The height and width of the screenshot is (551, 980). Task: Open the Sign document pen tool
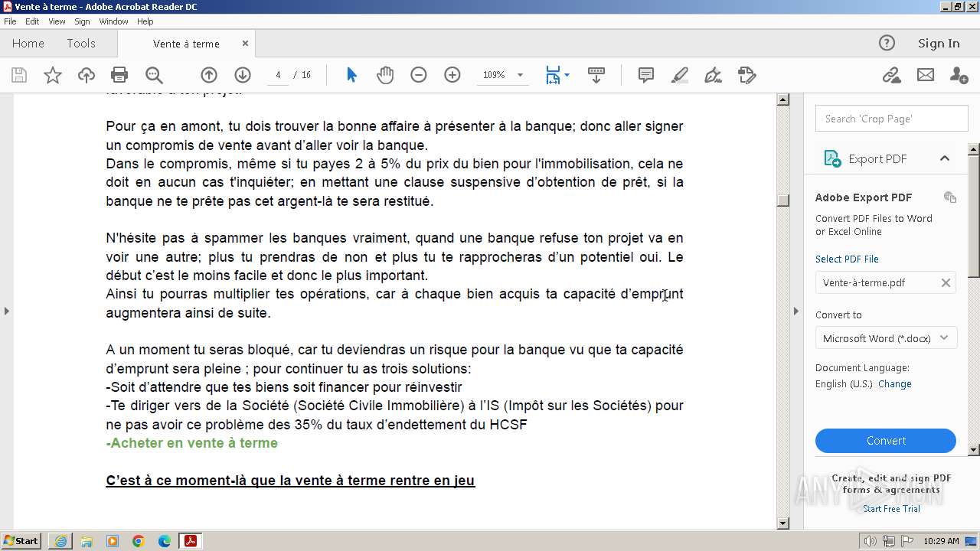point(713,75)
